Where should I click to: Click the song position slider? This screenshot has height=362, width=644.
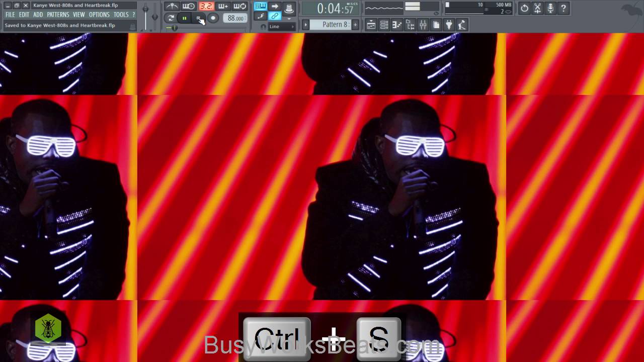206,28
